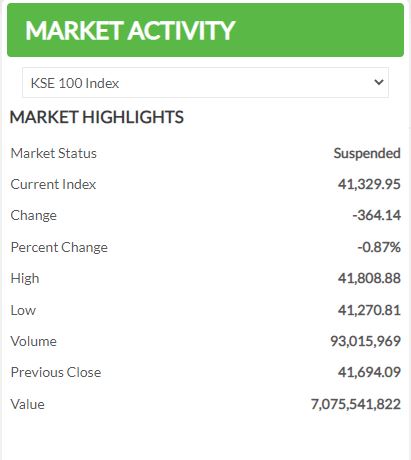Screen dimensions: 411x460
Task: Click the MARKET HIGHLIGHTS heading
Action: point(97,117)
